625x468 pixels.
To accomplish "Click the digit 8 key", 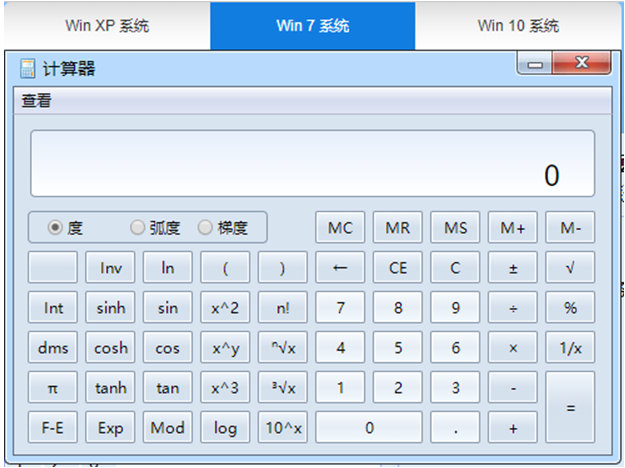I will point(397,307).
